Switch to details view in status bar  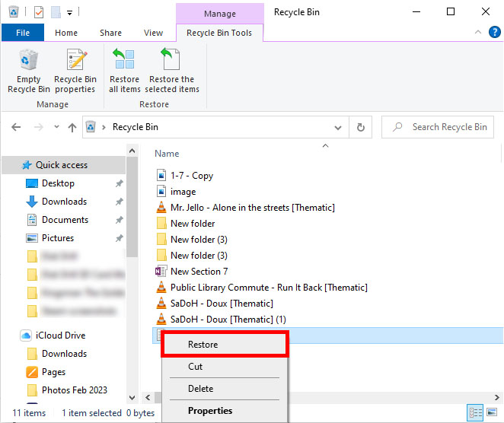(477, 412)
